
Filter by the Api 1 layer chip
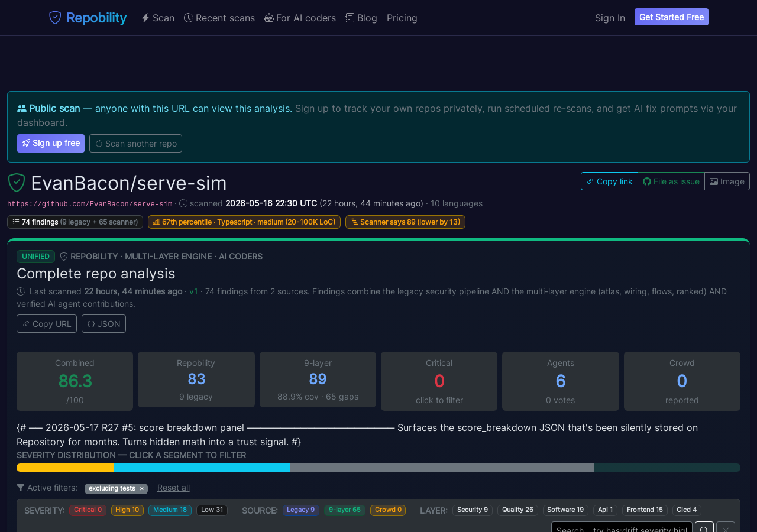pyautogui.click(x=605, y=510)
